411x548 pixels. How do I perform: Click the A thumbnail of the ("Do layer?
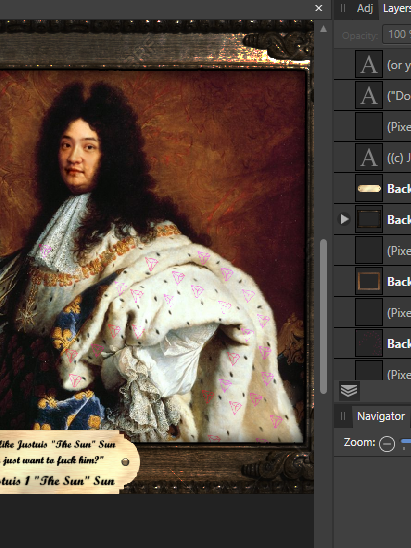pos(369,95)
